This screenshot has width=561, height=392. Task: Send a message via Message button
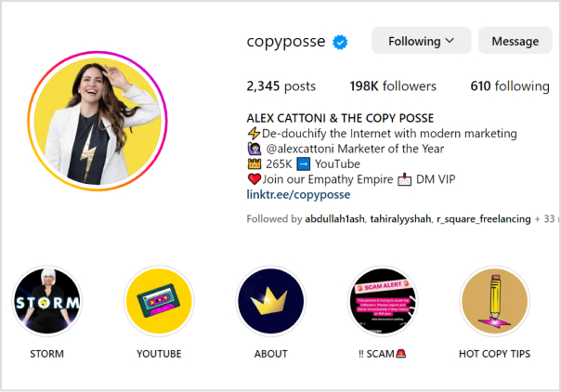(x=515, y=41)
